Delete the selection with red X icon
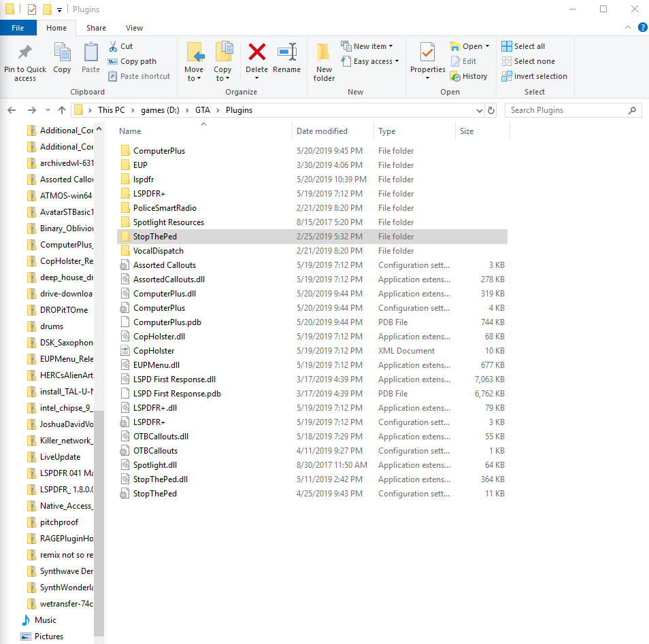649x644 pixels. (x=256, y=54)
